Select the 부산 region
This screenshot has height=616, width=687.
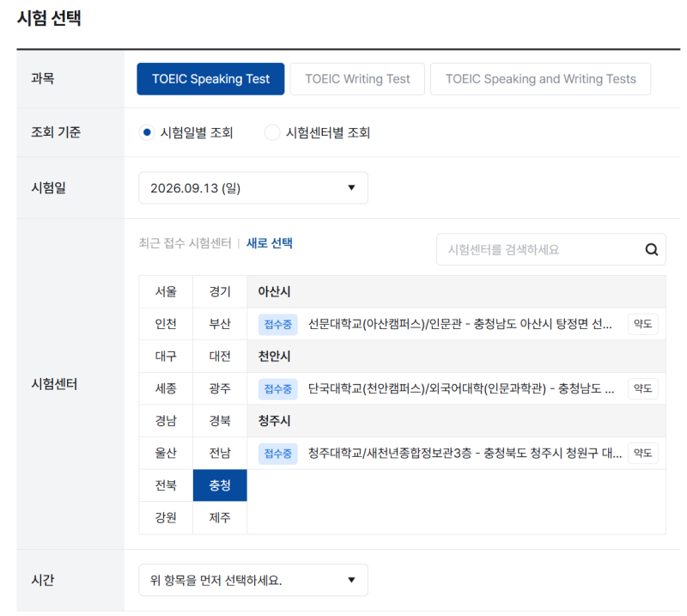pyautogui.click(x=220, y=324)
